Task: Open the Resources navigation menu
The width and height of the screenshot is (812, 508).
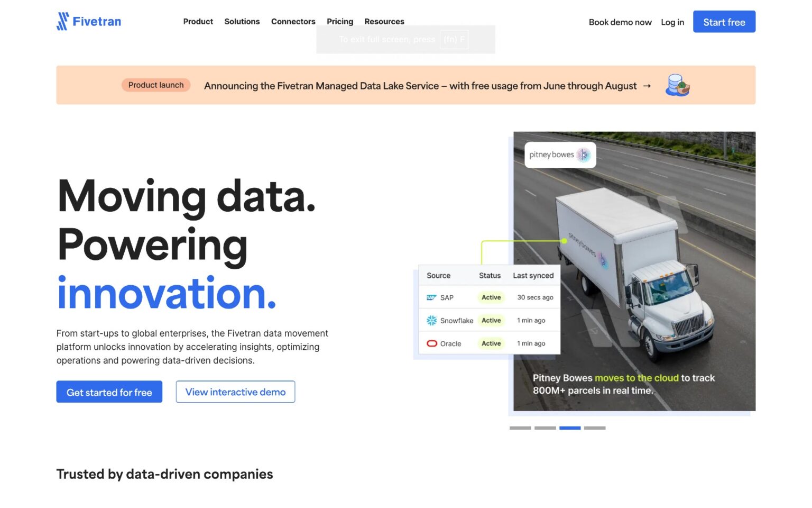Action: [384, 22]
